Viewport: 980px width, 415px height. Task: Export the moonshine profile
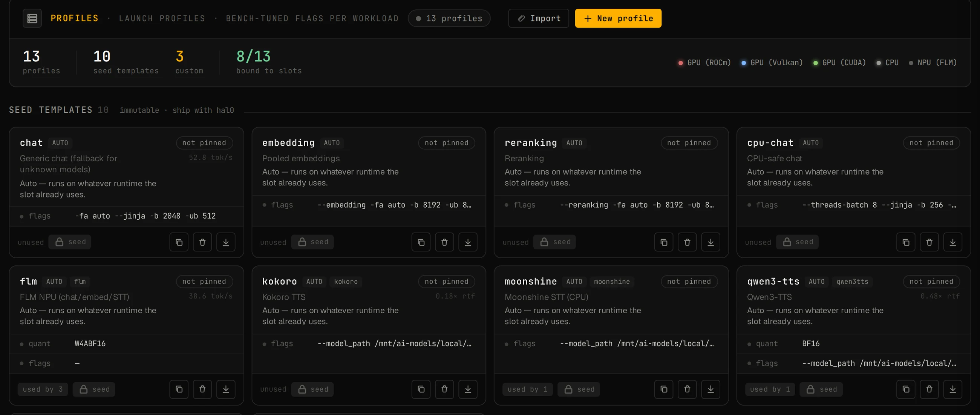(710, 389)
